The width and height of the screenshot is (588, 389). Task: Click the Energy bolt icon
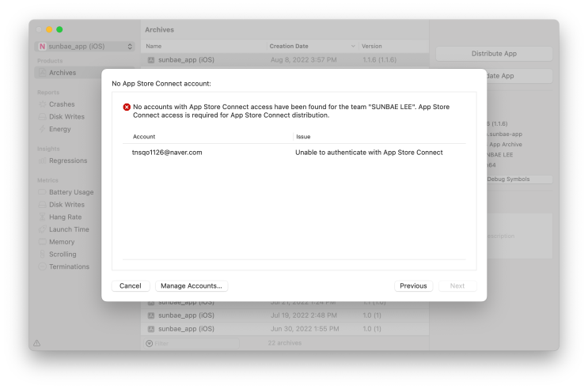43,129
